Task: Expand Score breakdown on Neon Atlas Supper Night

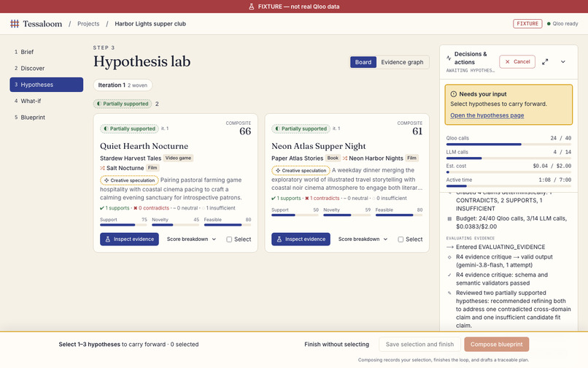Action: [363, 239]
